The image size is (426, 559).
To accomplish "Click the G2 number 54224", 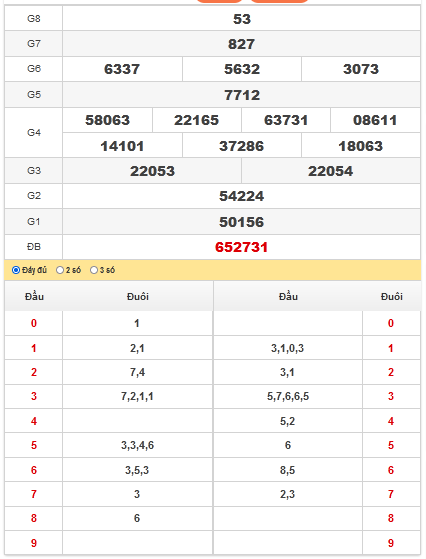I will (x=241, y=196).
